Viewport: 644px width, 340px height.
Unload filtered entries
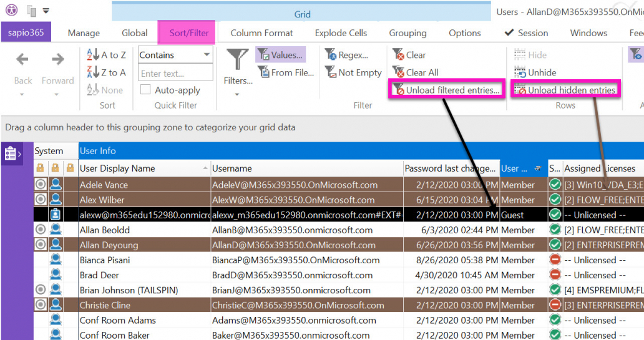coord(447,89)
